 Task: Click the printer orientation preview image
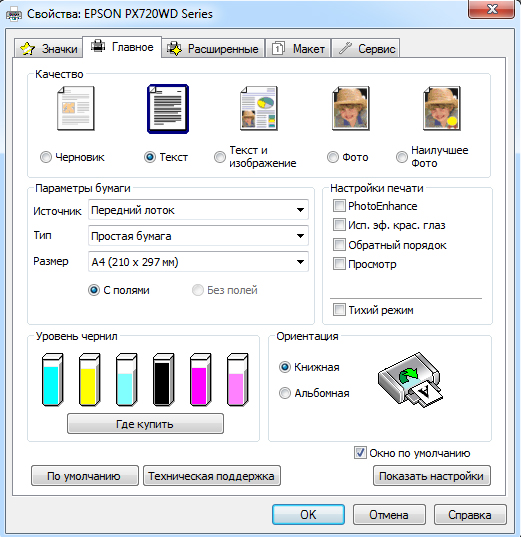point(410,379)
